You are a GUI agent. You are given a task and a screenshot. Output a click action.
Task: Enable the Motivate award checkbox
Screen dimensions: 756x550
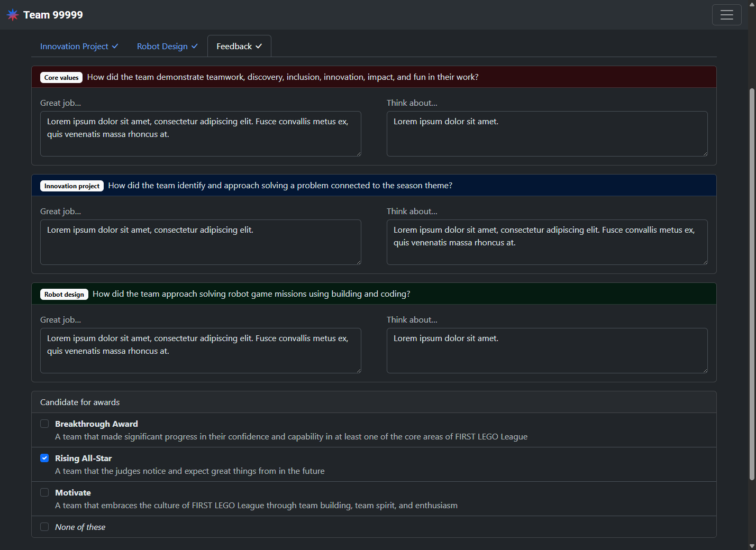(x=44, y=492)
